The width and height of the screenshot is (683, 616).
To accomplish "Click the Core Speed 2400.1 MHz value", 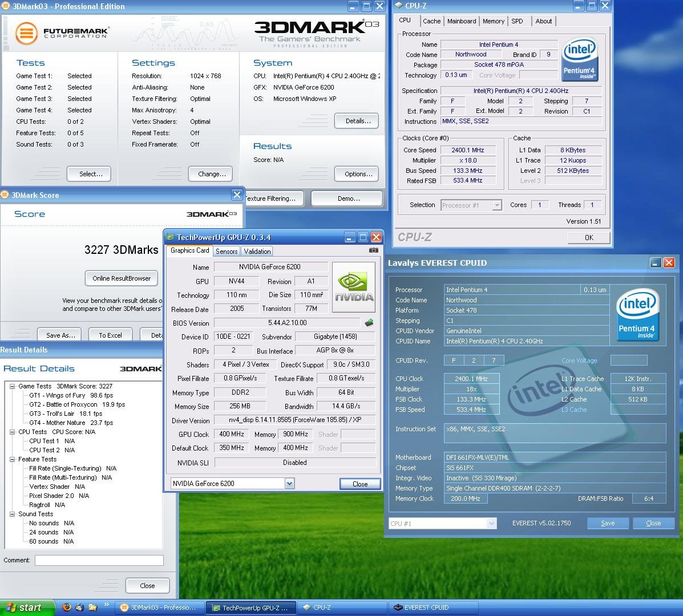I will [x=468, y=150].
